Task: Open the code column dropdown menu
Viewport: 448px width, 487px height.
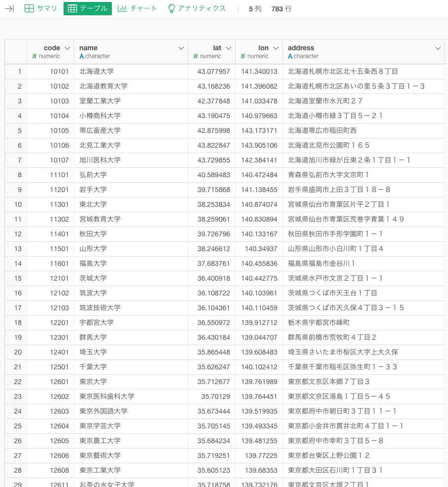Action: (67, 48)
